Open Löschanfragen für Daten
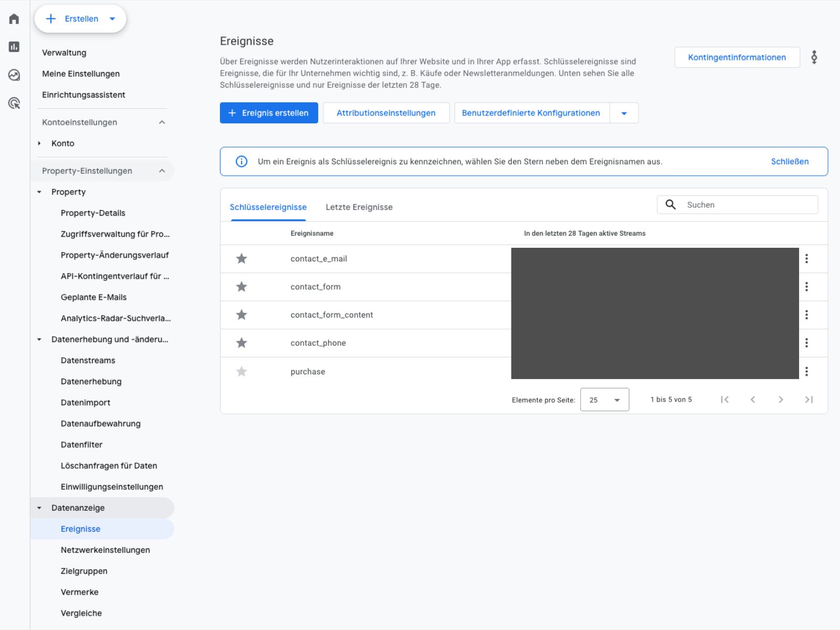 pyautogui.click(x=109, y=466)
